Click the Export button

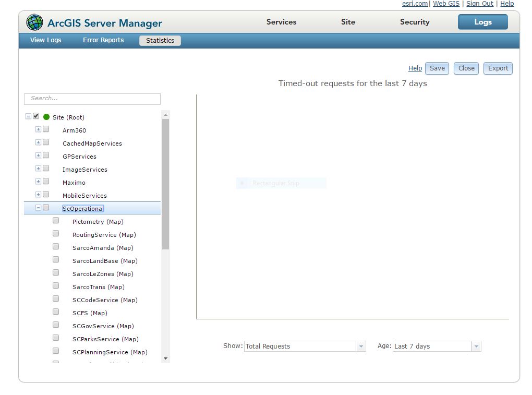point(498,68)
